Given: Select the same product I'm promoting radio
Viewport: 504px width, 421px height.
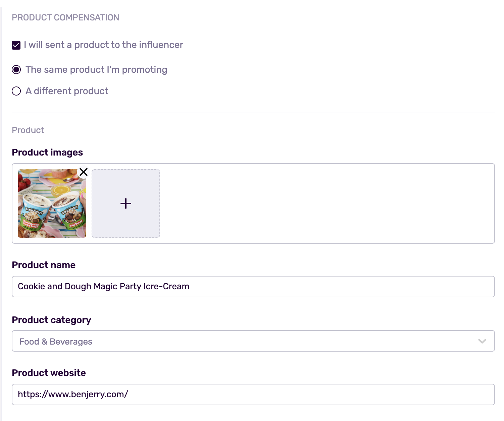Looking at the screenshot, I should (x=16, y=70).
